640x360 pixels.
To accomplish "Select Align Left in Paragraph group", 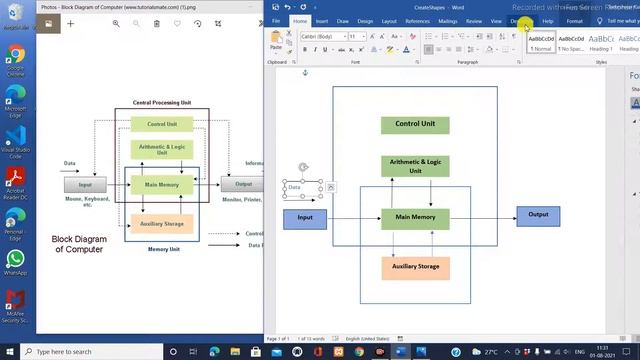I will pos(428,49).
